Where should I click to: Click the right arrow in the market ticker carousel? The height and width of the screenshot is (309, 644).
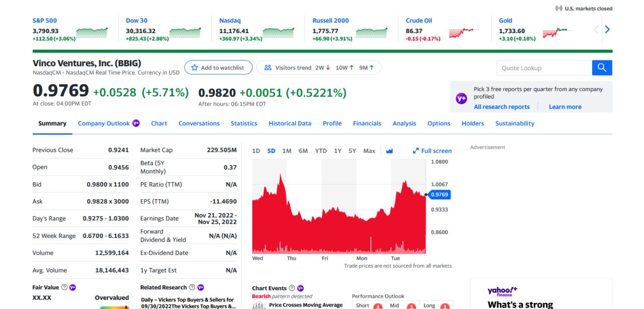(x=607, y=29)
